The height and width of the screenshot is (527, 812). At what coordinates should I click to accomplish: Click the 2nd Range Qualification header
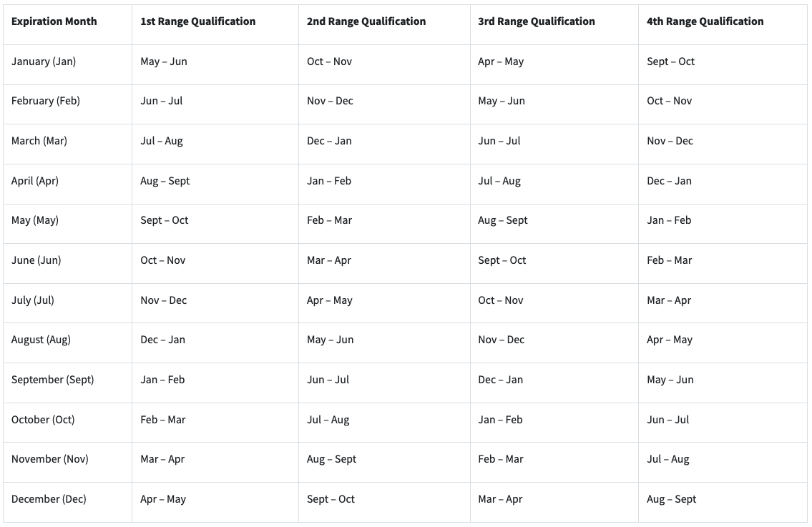(x=366, y=21)
